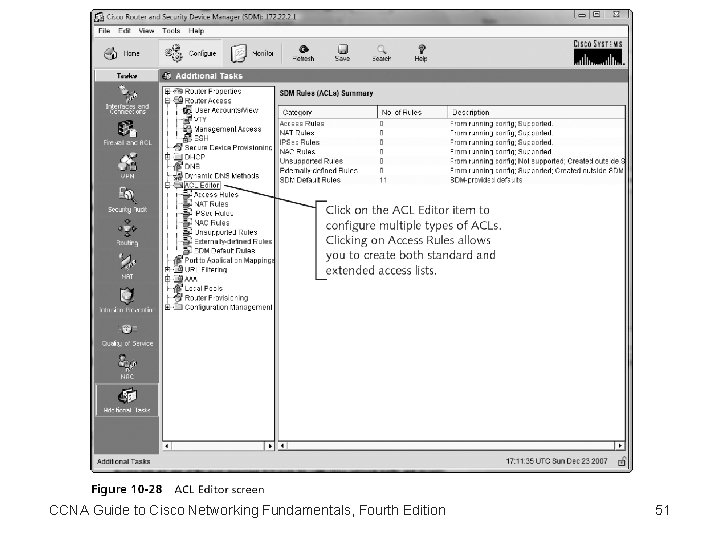Screen dimensions: 720x540
Task: Select Firewall and ACL task icon
Action: point(127,129)
